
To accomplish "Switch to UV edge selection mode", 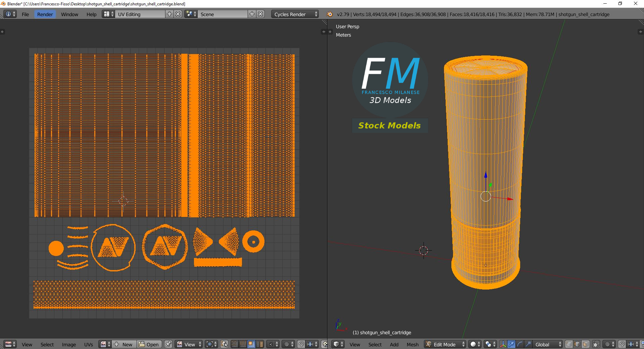I will tap(243, 344).
